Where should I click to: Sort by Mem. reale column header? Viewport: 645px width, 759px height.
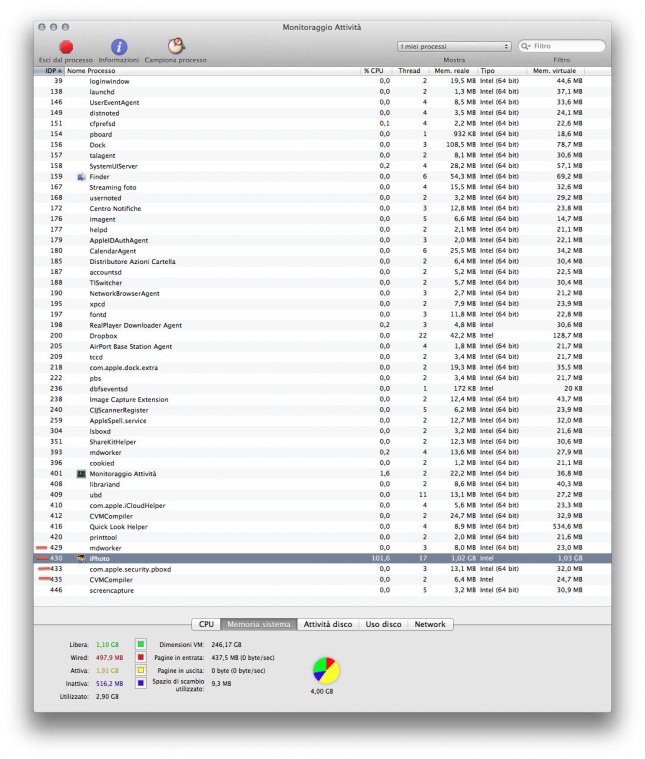(453, 71)
